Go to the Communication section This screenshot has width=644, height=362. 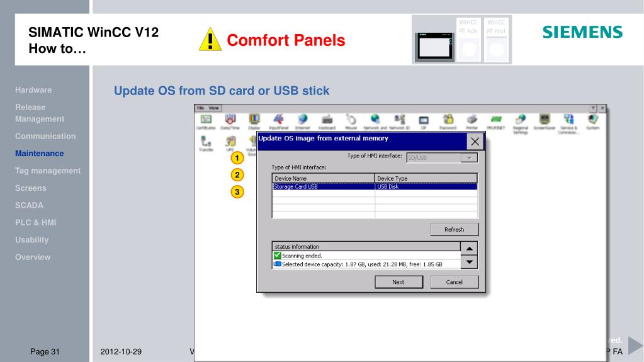45,136
